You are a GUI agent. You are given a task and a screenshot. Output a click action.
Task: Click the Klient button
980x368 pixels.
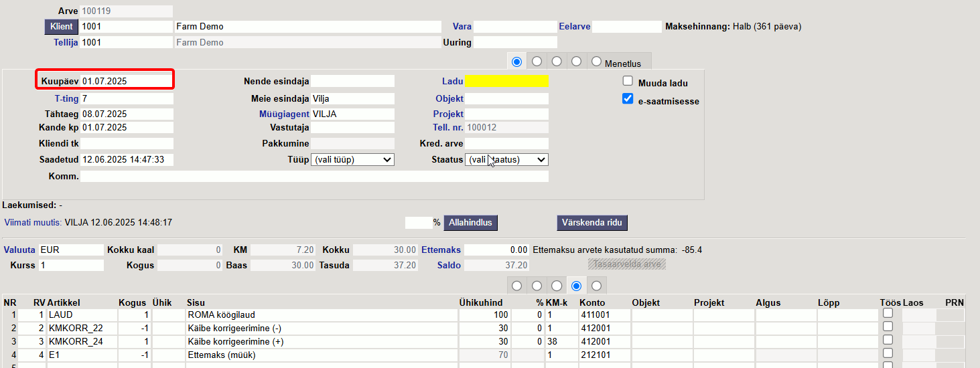[x=62, y=27]
